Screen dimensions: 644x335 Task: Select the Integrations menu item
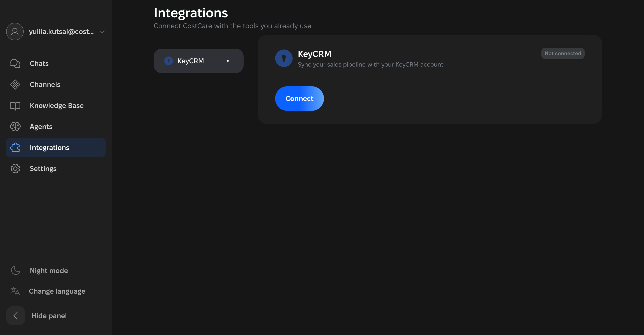56,148
